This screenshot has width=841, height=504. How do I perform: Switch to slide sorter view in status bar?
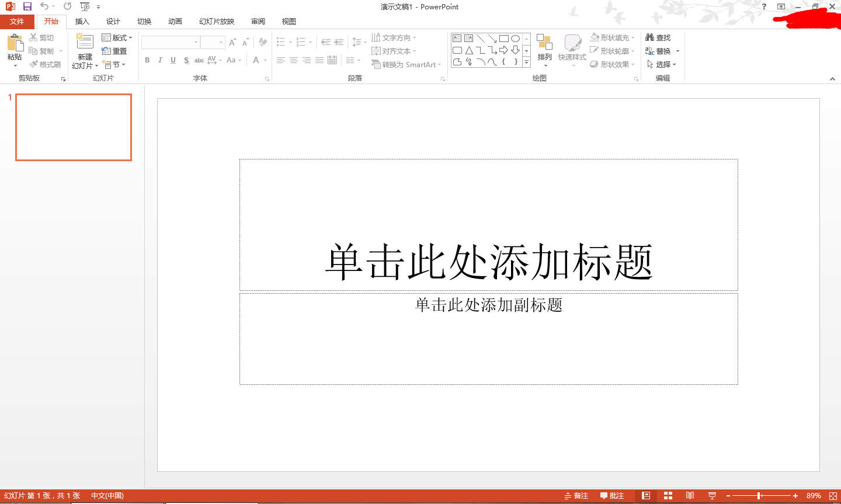pos(668,496)
